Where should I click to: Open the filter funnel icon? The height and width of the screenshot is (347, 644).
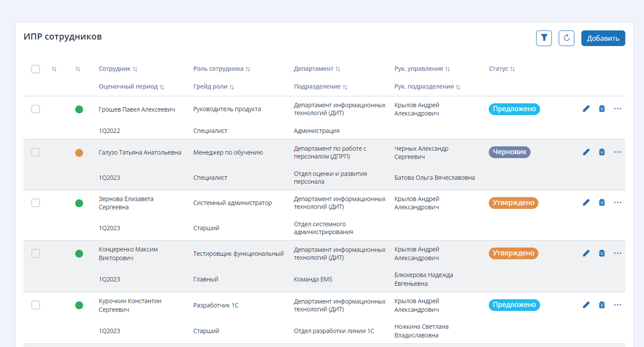[544, 38]
